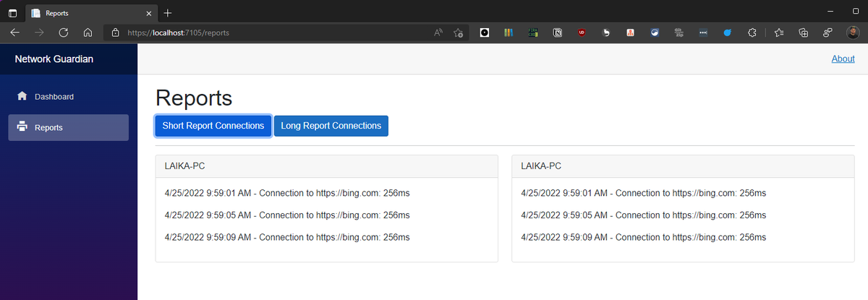Refresh the page with reload icon
This screenshot has width=868, height=300.
tap(64, 33)
